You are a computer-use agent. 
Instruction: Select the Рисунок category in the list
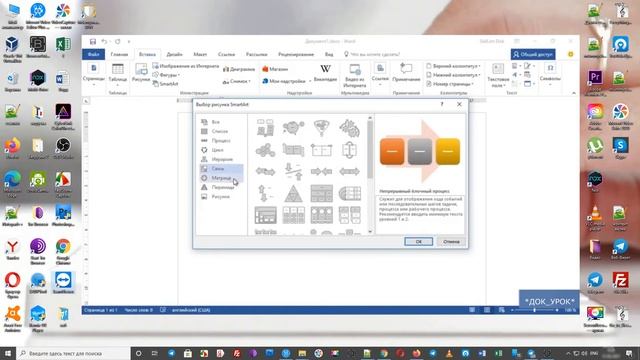[x=221, y=197]
